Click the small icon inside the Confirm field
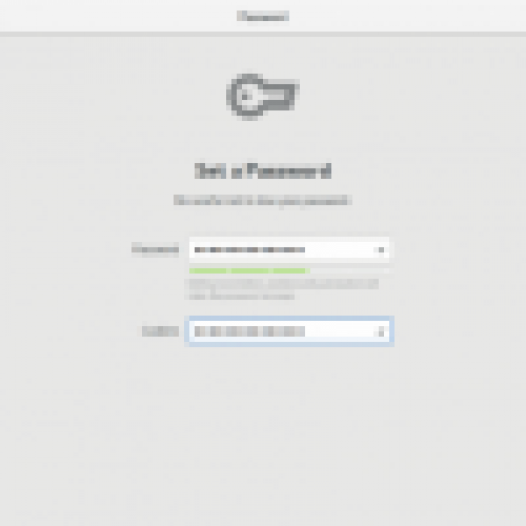 pos(381,331)
